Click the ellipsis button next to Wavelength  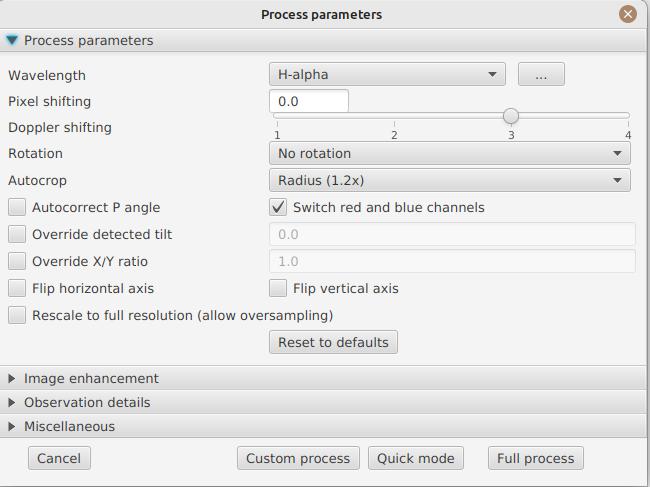541,74
